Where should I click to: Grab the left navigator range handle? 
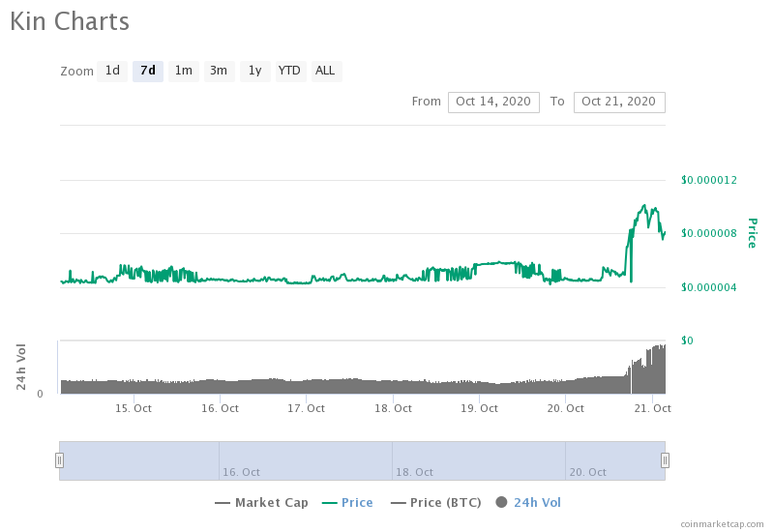click(x=59, y=460)
